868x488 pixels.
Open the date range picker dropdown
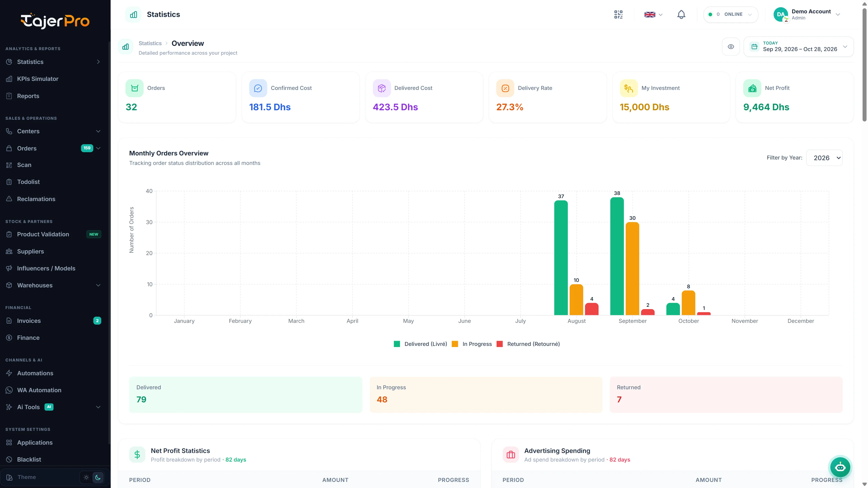tap(799, 47)
